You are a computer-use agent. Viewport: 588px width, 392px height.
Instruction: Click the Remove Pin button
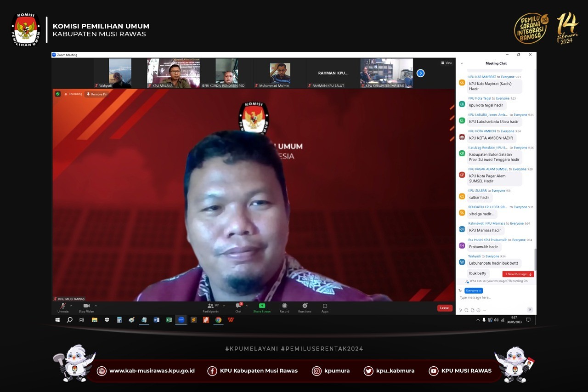(97, 94)
